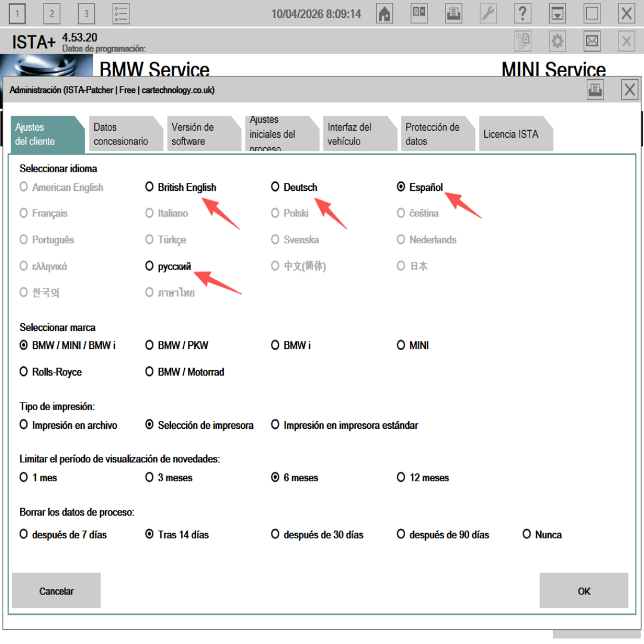This screenshot has height=644, width=644.
Task: Open the Protección de datos tab
Action: click(438, 134)
